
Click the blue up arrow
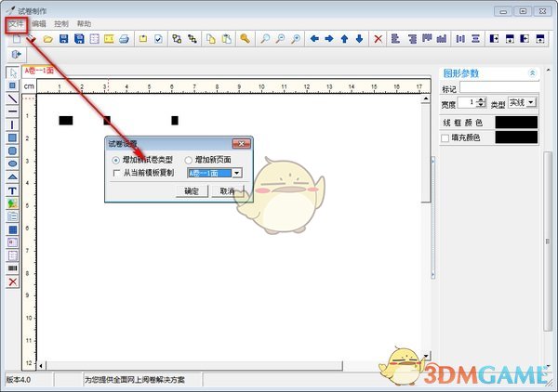(x=344, y=38)
